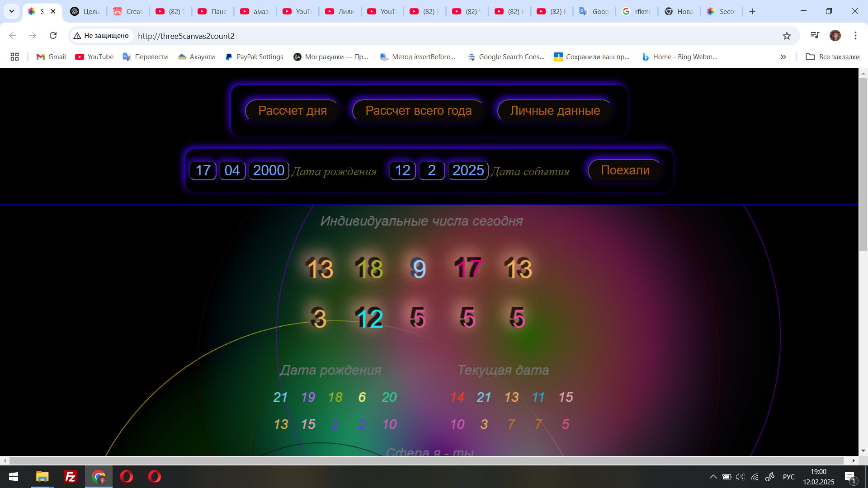Open the volume control icon
Viewport: 868px width, 488px height.
click(740, 477)
